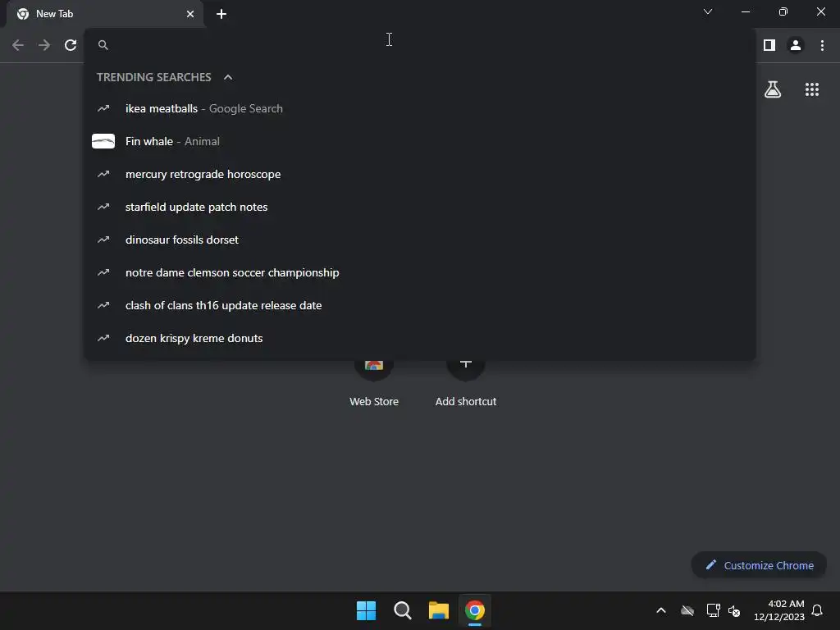Image resolution: width=840 pixels, height=630 pixels.
Task: Choose dinosaur fossils dorset suggestion
Action: (x=420, y=240)
